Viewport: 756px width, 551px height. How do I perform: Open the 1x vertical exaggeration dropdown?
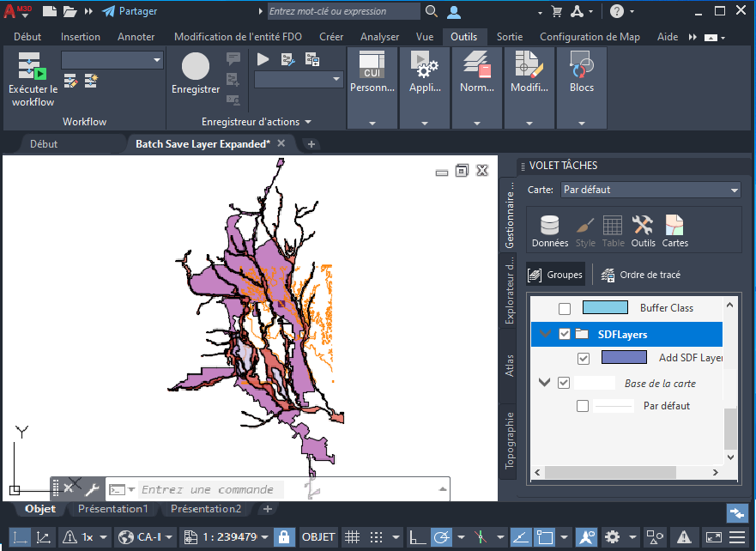[x=103, y=537]
